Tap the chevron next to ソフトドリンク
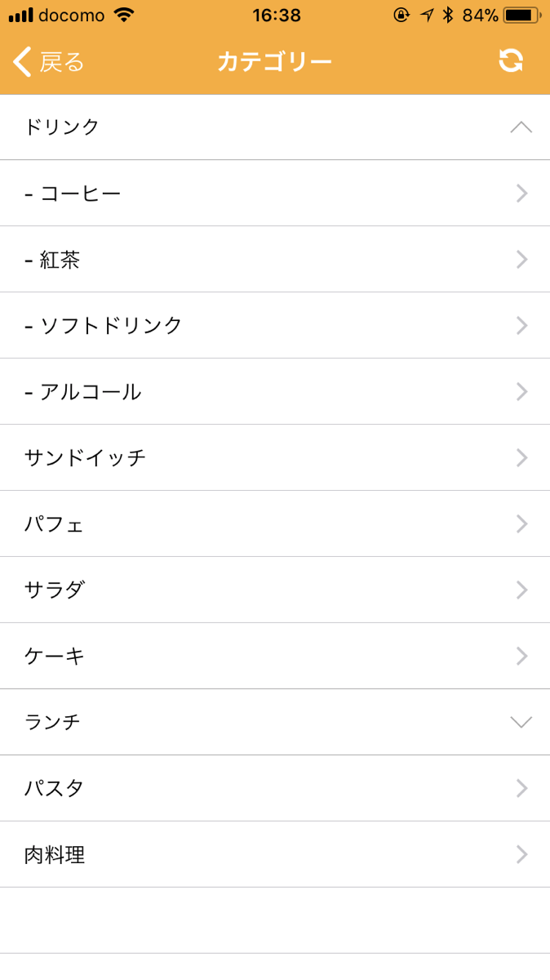 521,326
